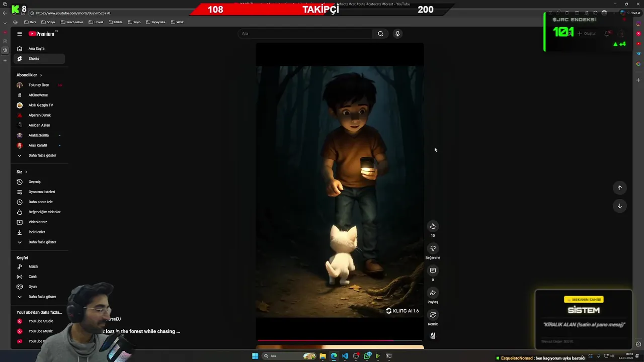The image size is (644, 362).
Task: Click Oluştur create button
Action: [587, 34]
